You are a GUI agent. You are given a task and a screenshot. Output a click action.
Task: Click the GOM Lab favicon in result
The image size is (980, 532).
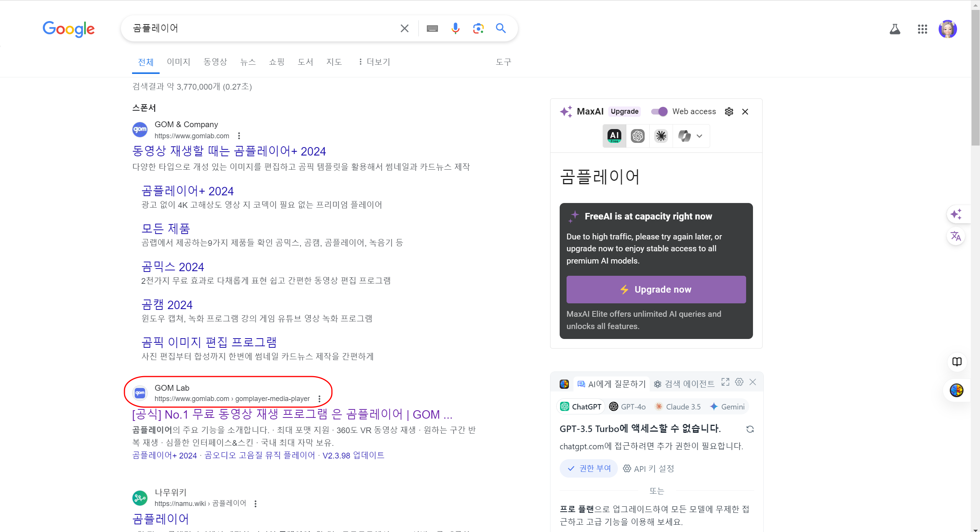[140, 393]
